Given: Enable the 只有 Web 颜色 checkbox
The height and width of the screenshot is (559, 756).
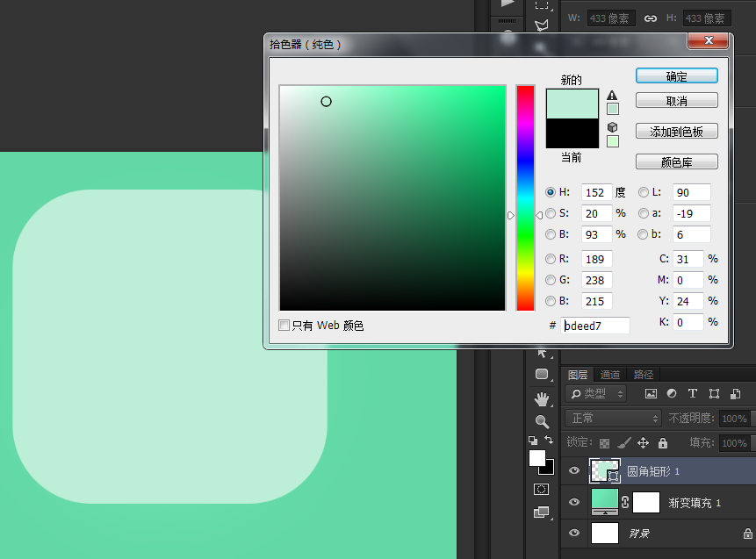Looking at the screenshot, I should pyautogui.click(x=284, y=326).
